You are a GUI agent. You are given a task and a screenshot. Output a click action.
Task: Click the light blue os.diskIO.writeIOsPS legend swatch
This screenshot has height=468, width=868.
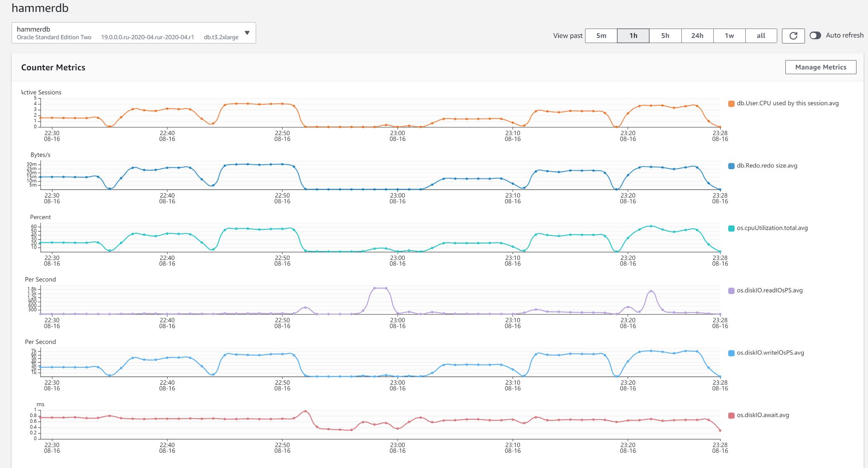coord(731,353)
